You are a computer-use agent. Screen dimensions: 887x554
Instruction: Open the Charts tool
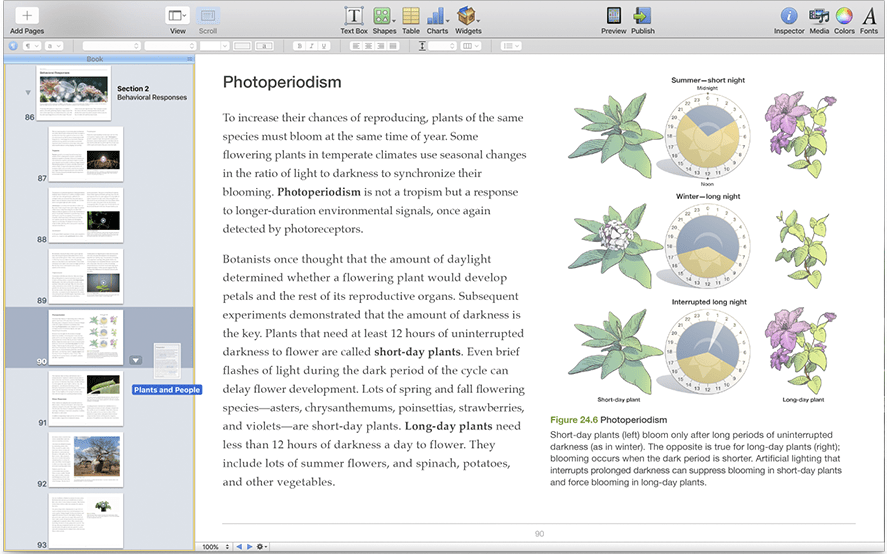click(437, 17)
